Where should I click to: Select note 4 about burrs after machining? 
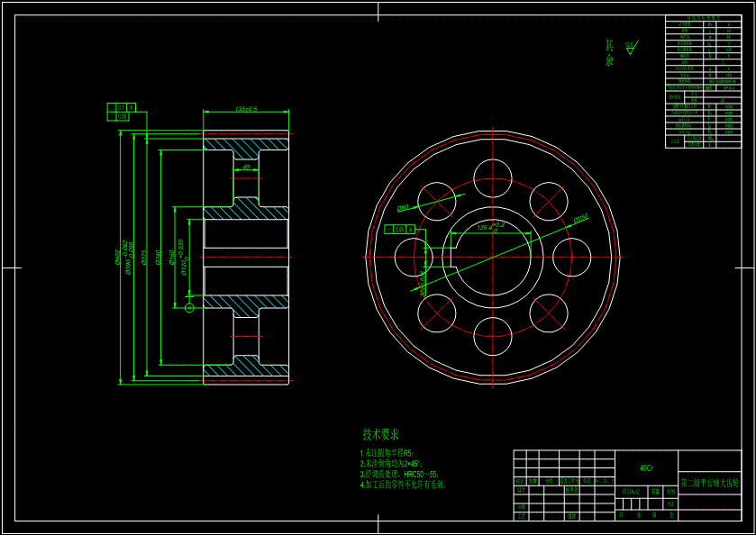click(x=404, y=485)
